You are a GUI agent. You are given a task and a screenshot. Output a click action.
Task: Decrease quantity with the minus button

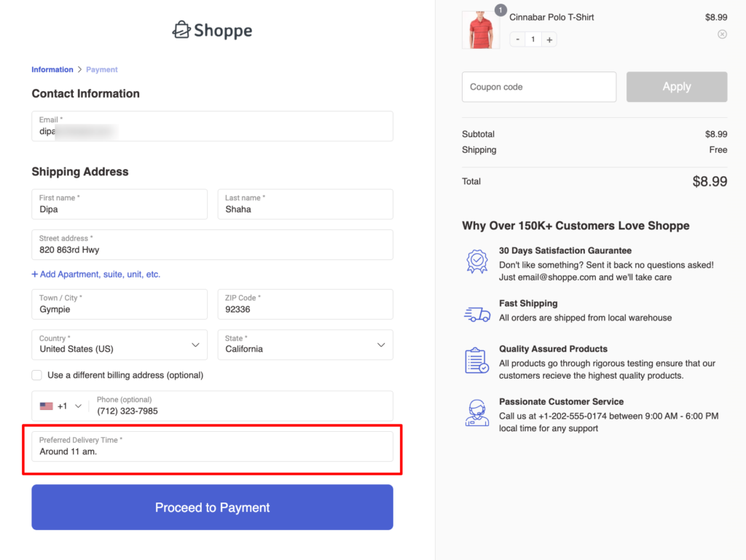[518, 39]
